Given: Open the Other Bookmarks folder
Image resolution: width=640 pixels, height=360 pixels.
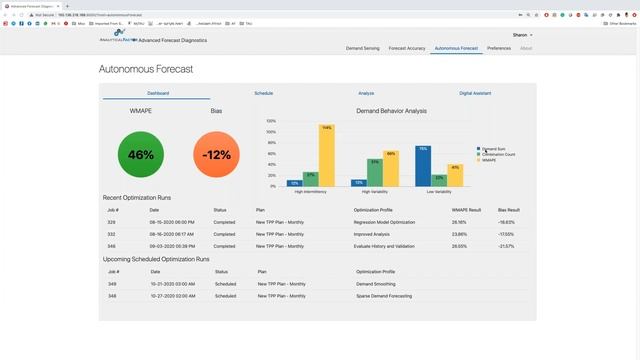Looking at the screenshot, I should [620, 24].
